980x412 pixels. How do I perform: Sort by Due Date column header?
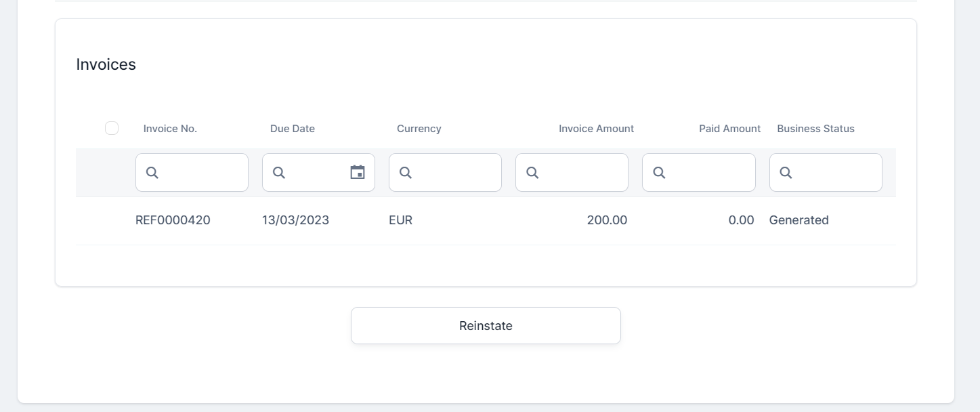[x=292, y=129]
